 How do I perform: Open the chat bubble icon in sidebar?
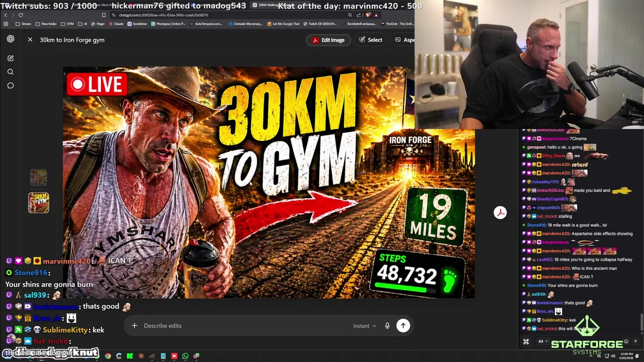point(10,85)
